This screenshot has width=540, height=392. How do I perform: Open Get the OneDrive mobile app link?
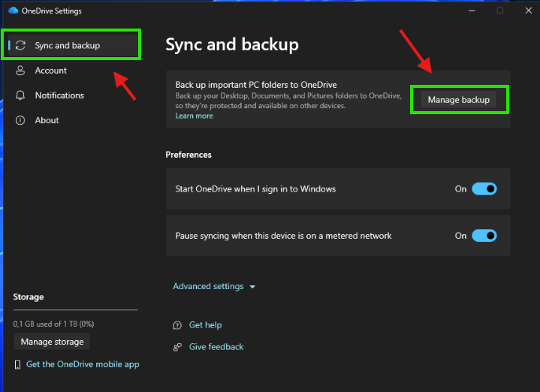[x=83, y=364]
